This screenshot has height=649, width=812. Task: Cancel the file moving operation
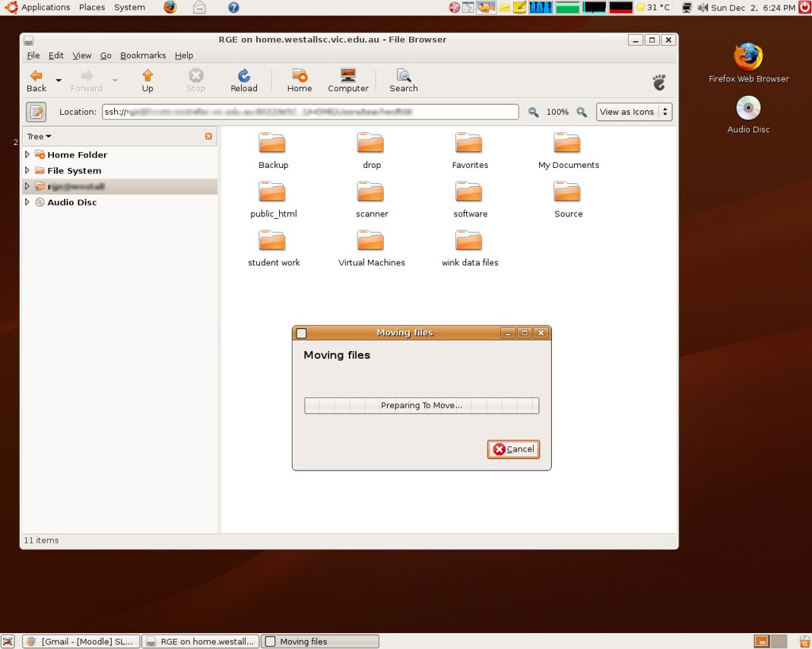click(513, 449)
